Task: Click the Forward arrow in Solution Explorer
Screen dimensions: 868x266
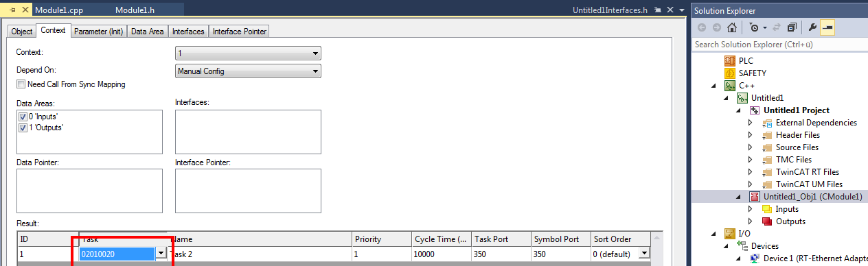Action: click(717, 27)
